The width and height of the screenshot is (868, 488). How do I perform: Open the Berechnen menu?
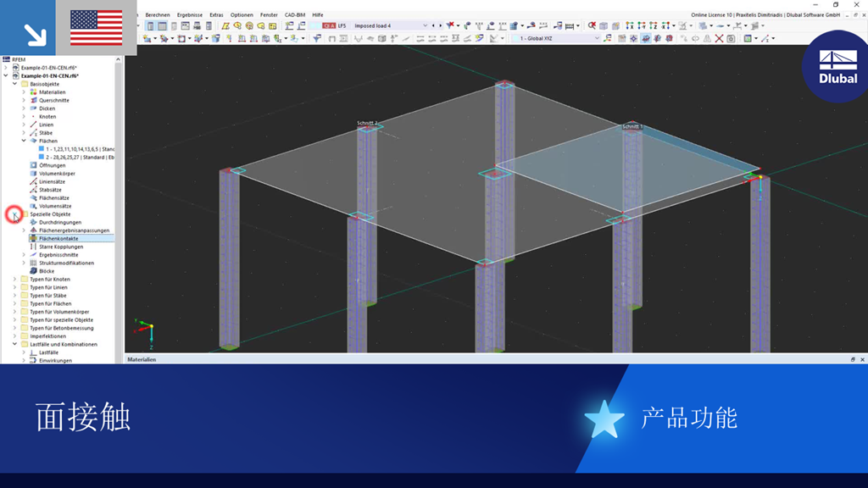pyautogui.click(x=157, y=15)
